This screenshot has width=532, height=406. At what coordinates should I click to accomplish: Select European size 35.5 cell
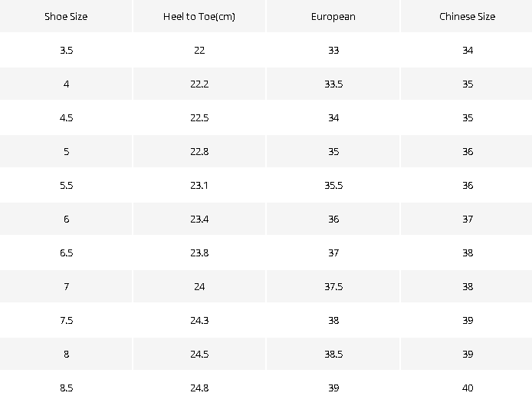pos(333,185)
